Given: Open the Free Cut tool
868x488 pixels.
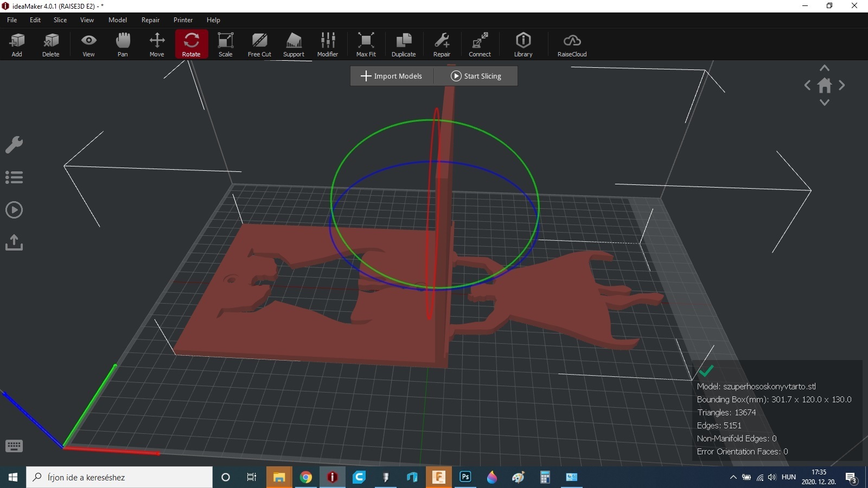Looking at the screenshot, I should pyautogui.click(x=259, y=44).
